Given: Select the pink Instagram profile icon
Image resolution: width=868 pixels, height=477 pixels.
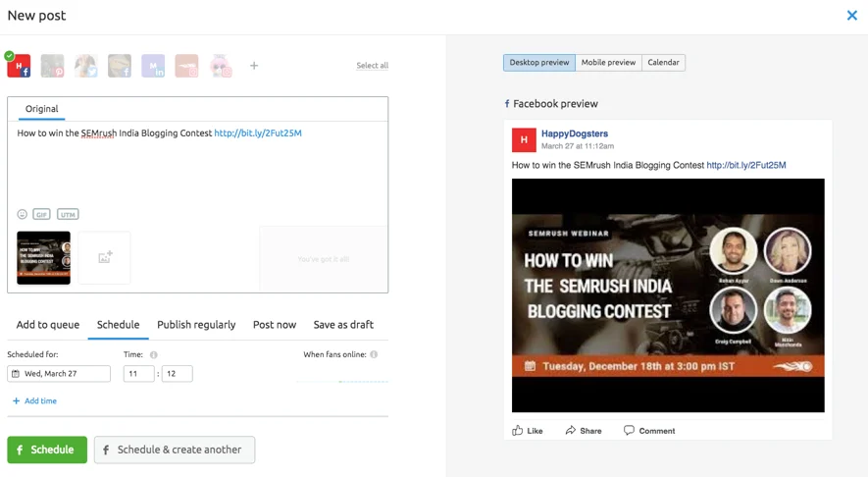Looking at the screenshot, I should coord(221,66).
